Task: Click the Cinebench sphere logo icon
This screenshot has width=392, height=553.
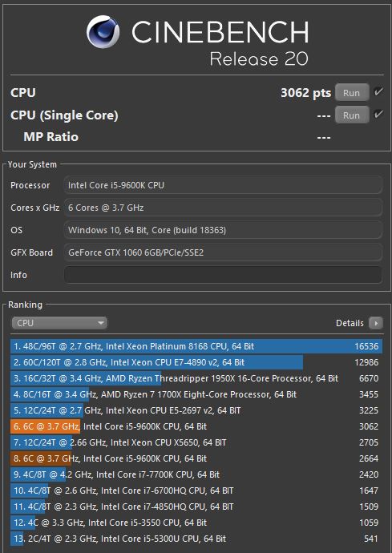Action: coord(103,32)
